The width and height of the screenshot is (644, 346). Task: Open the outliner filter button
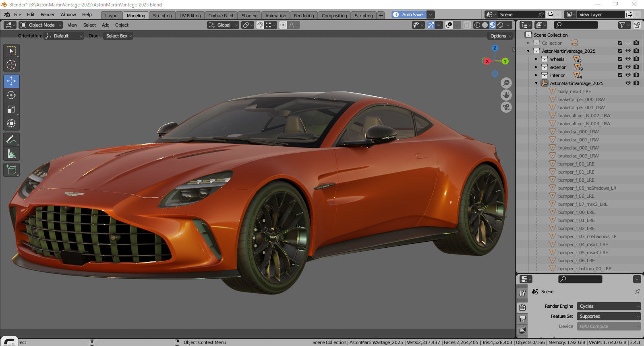624,25
